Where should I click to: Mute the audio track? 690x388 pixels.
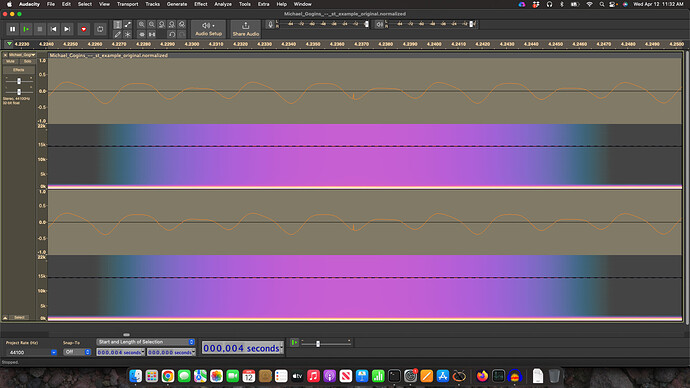coord(11,62)
